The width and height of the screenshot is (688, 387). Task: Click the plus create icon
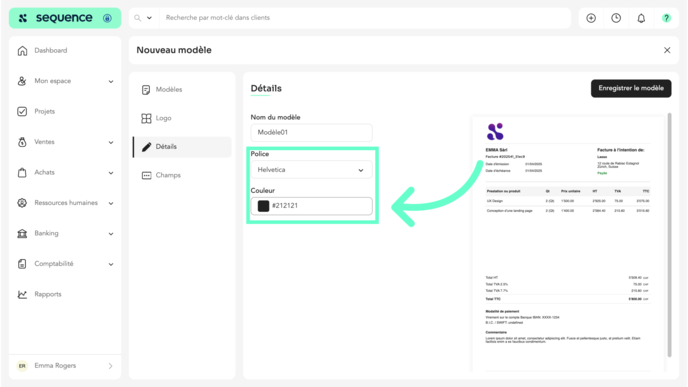pyautogui.click(x=591, y=18)
